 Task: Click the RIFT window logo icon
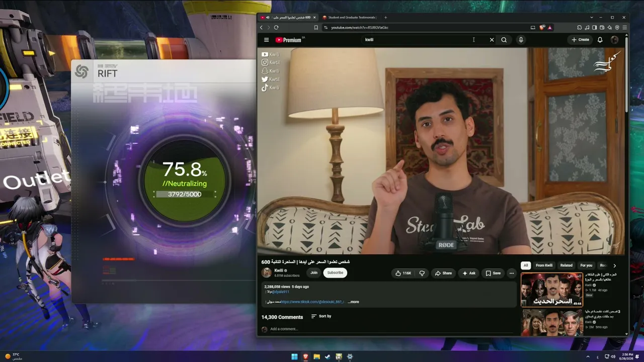(x=82, y=72)
